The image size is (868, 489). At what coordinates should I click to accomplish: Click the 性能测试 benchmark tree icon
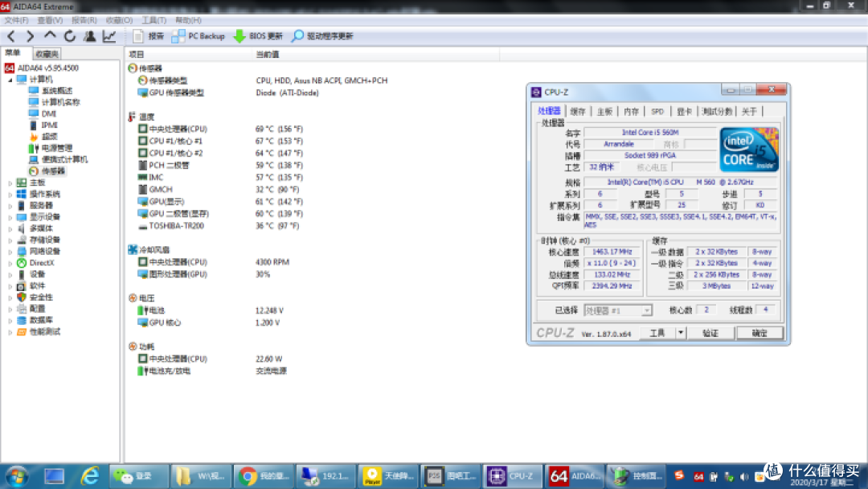click(22, 331)
